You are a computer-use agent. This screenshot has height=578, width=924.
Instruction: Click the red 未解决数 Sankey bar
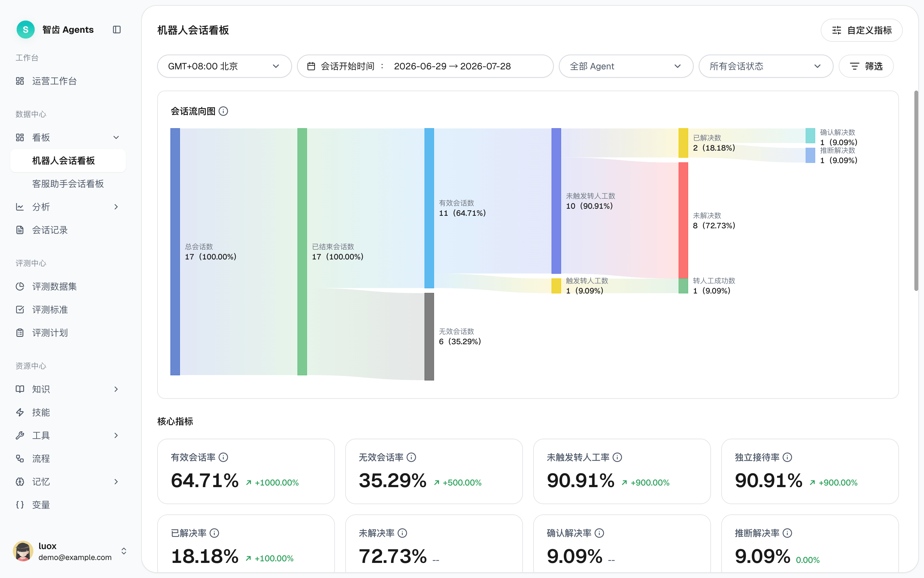tap(683, 220)
